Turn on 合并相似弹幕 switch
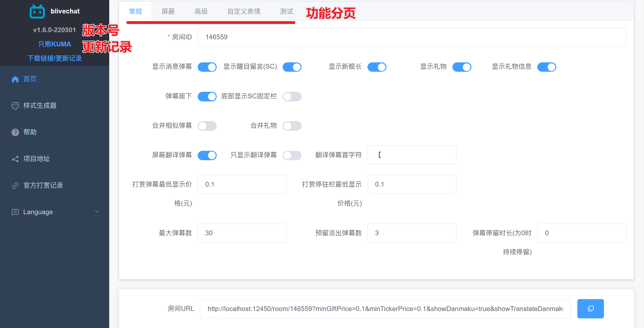Screen dimensions: 644x328 [207, 126]
